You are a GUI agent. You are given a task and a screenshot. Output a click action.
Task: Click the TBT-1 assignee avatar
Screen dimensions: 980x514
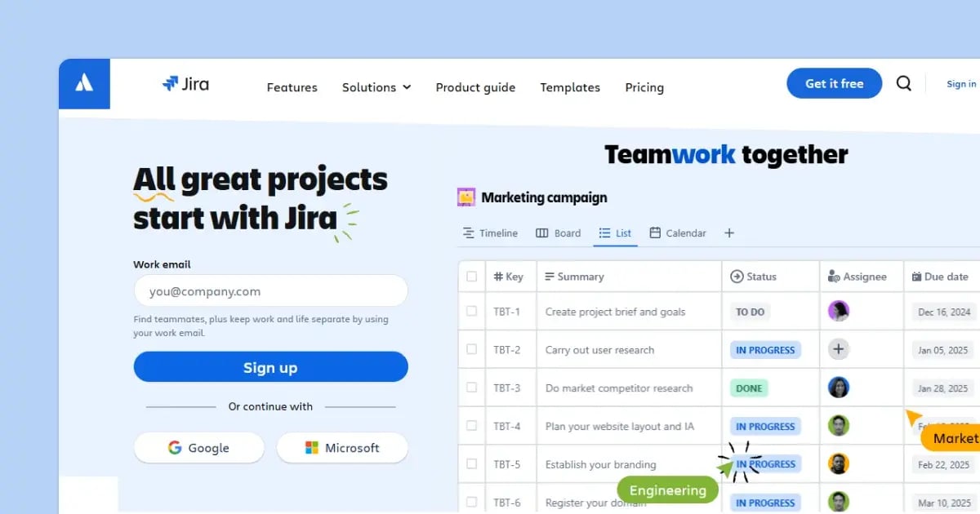coord(839,312)
